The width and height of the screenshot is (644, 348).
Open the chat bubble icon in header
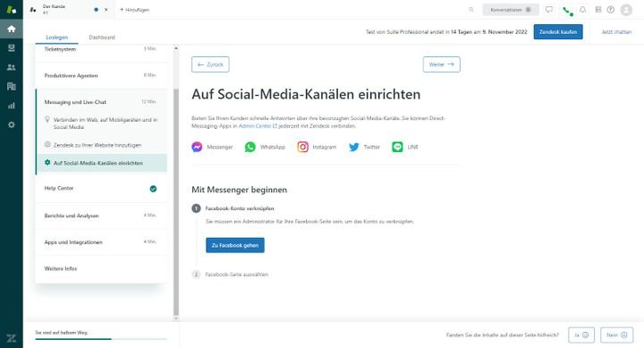click(x=548, y=10)
